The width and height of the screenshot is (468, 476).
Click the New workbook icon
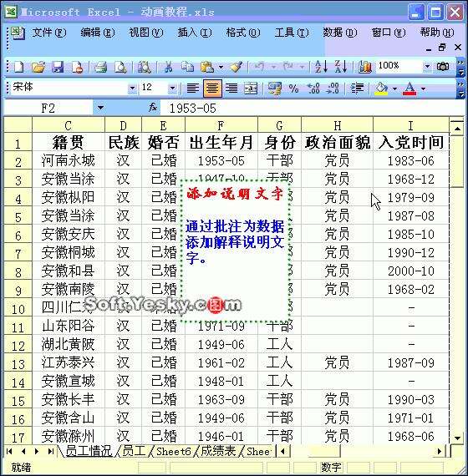(19, 67)
